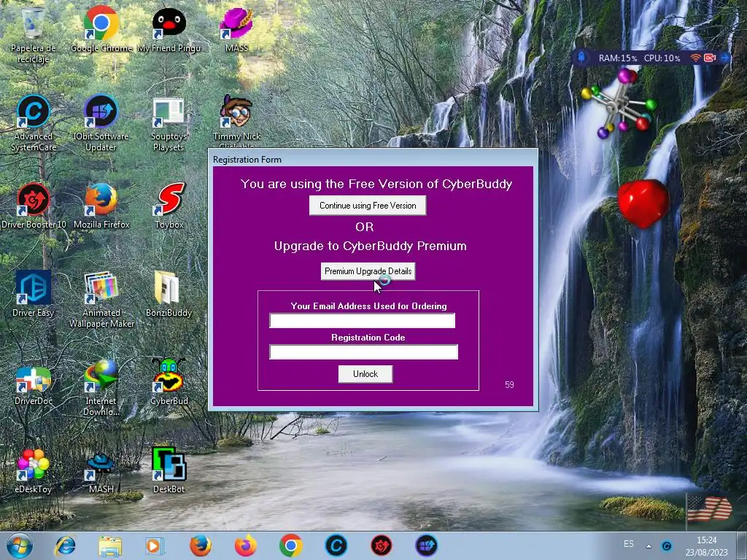
Task: Click small Advanced SystemCare system tray icon
Action: [667, 546]
